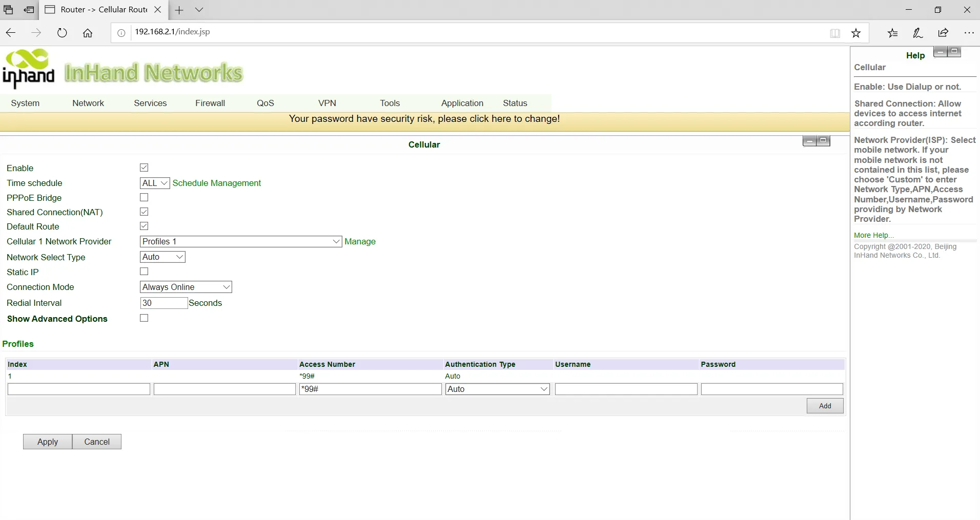Click the Redial Interval field

(164, 303)
